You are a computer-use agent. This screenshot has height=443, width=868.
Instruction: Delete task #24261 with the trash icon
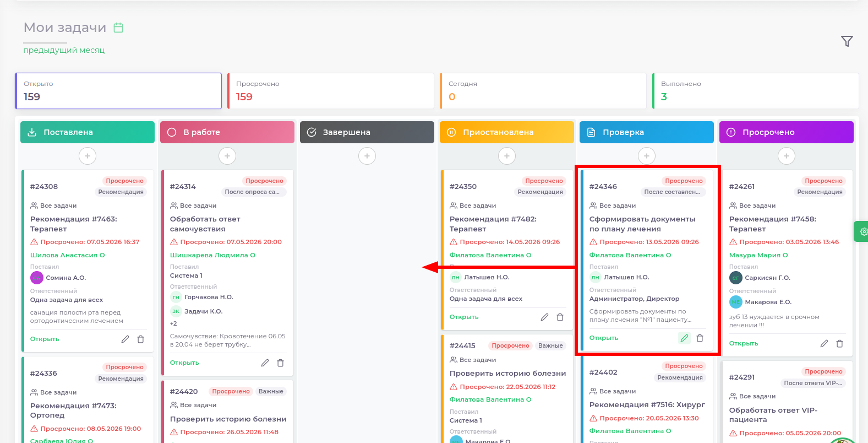[x=840, y=344]
